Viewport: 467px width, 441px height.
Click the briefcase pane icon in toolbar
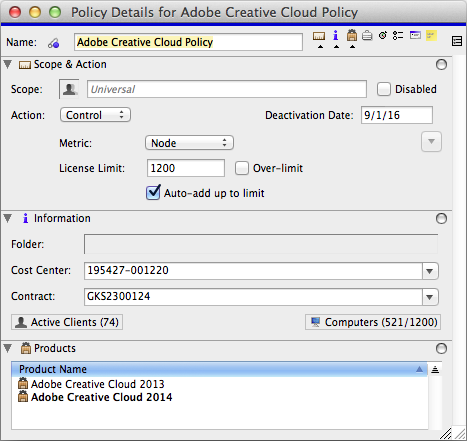point(367,35)
